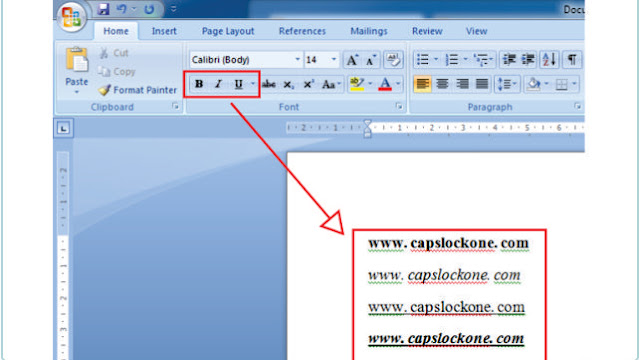Switch to the Home tab

point(116,31)
